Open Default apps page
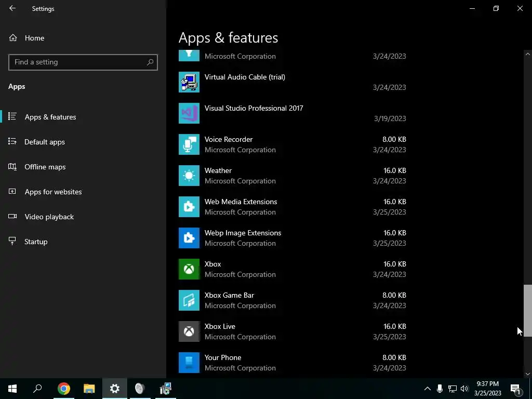This screenshot has width=532, height=399. pyautogui.click(x=83, y=142)
